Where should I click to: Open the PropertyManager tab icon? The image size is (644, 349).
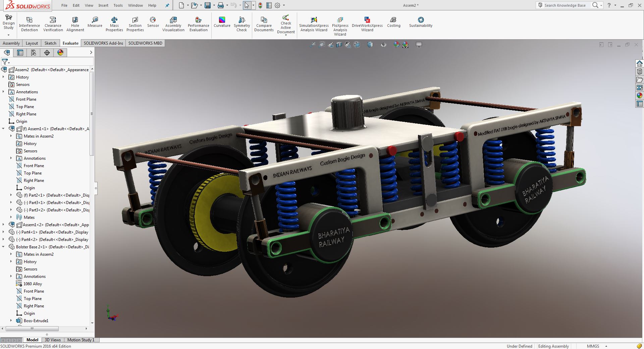tap(20, 53)
